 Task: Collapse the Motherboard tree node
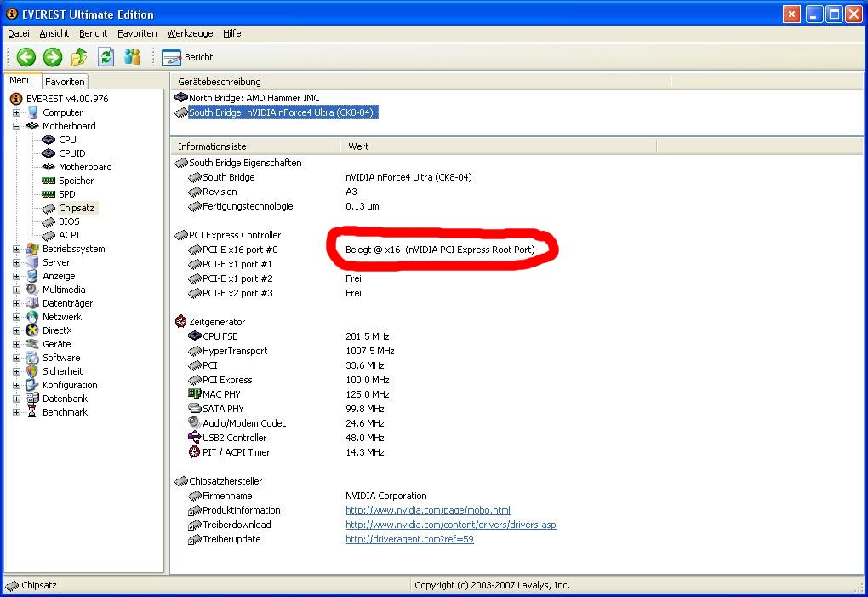17,126
